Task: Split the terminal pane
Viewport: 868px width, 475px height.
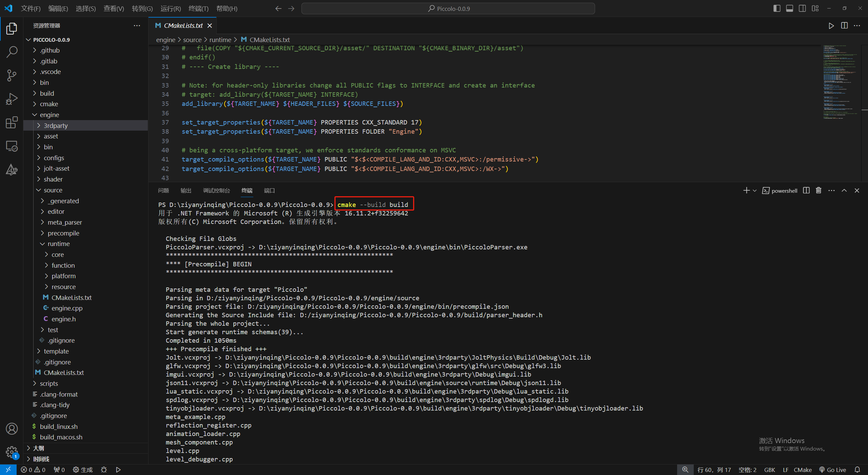Action: tap(806, 190)
